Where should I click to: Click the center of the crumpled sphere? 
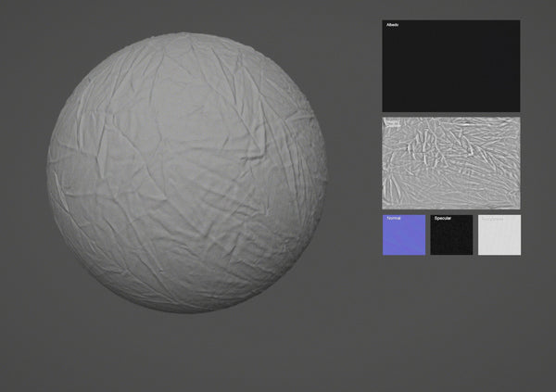coord(187,172)
